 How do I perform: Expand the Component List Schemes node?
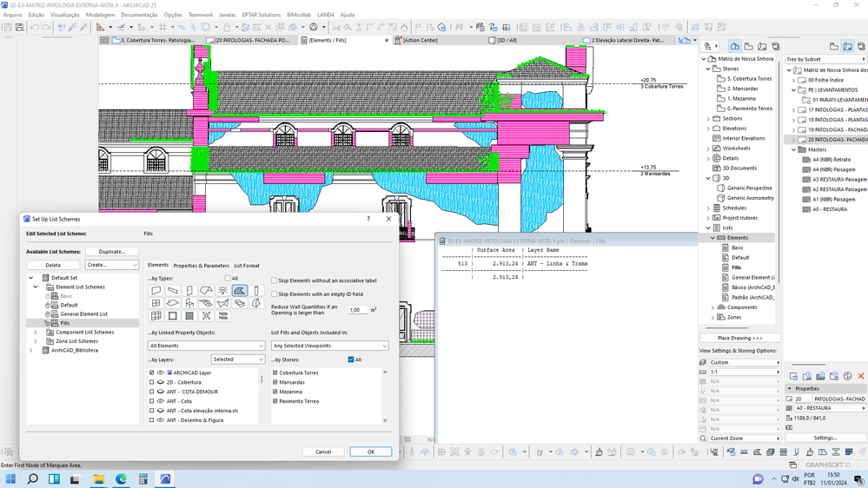(36, 332)
